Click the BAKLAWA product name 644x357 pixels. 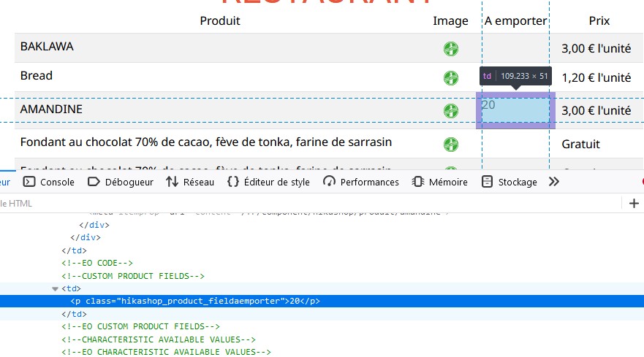[47, 47]
